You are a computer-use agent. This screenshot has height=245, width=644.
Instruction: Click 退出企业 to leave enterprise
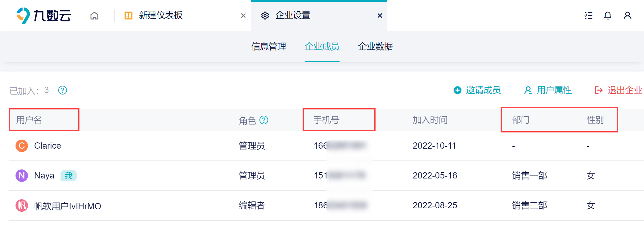pos(619,90)
